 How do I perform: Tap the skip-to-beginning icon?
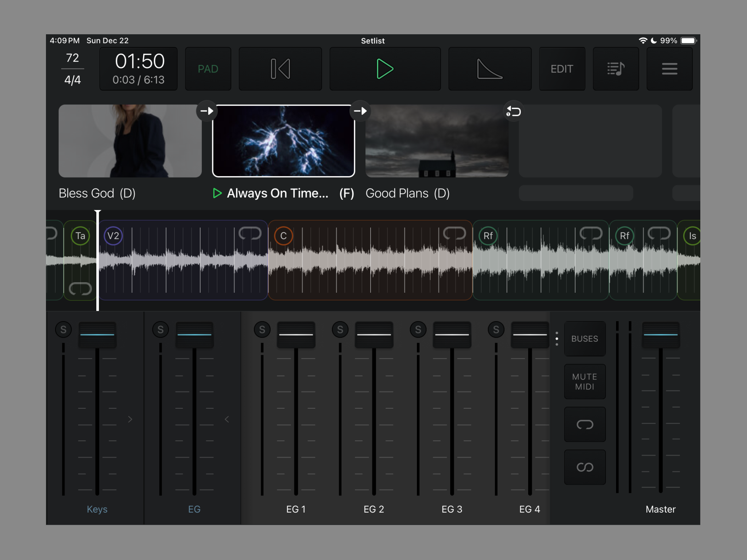click(x=280, y=69)
